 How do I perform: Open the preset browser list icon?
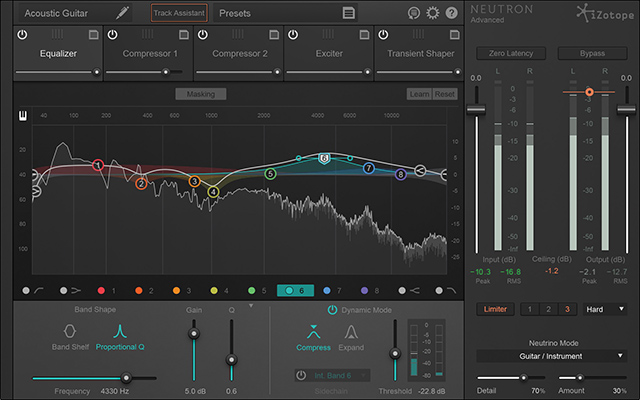pyautogui.click(x=348, y=14)
